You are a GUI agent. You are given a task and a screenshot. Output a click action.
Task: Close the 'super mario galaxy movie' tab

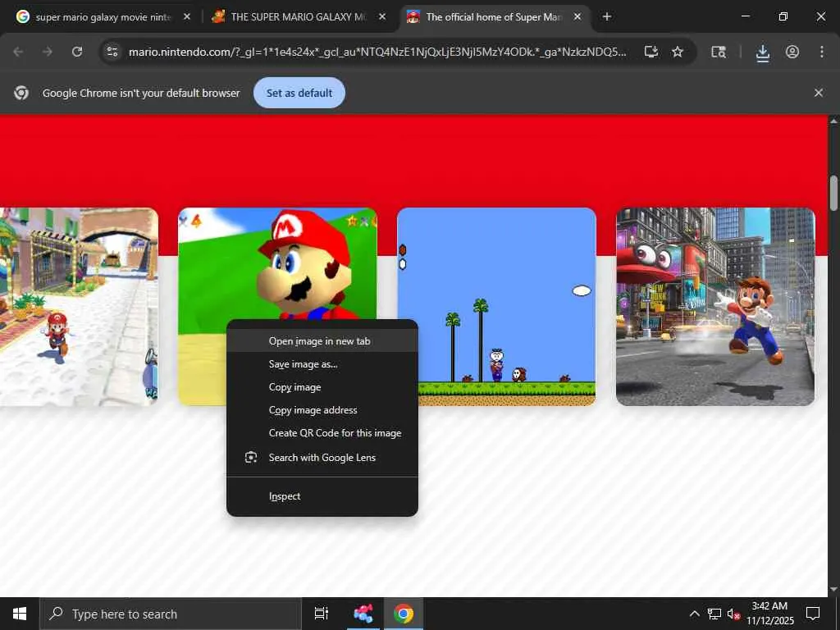[187, 17]
